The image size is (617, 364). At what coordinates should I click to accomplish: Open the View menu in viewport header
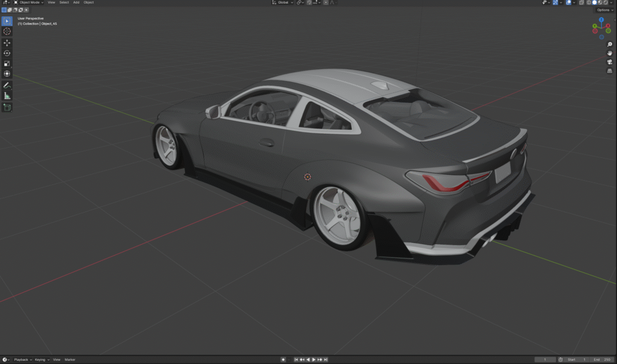click(51, 2)
